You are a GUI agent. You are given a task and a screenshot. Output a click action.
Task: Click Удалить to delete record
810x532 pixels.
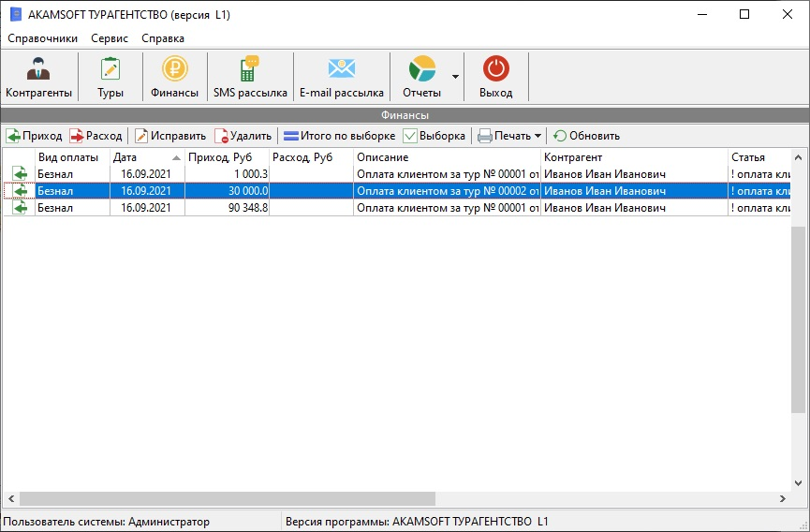click(243, 136)
